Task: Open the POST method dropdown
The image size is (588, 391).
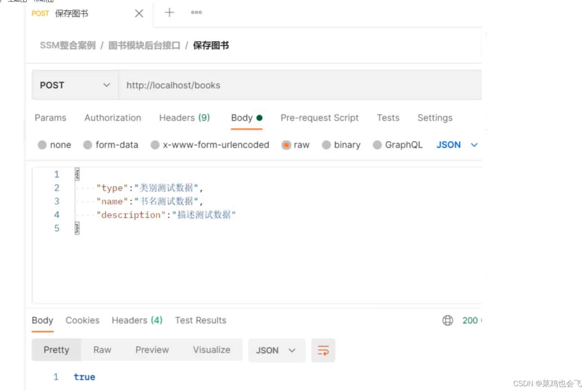Action: pyautogui.click(x=75, y=85)
